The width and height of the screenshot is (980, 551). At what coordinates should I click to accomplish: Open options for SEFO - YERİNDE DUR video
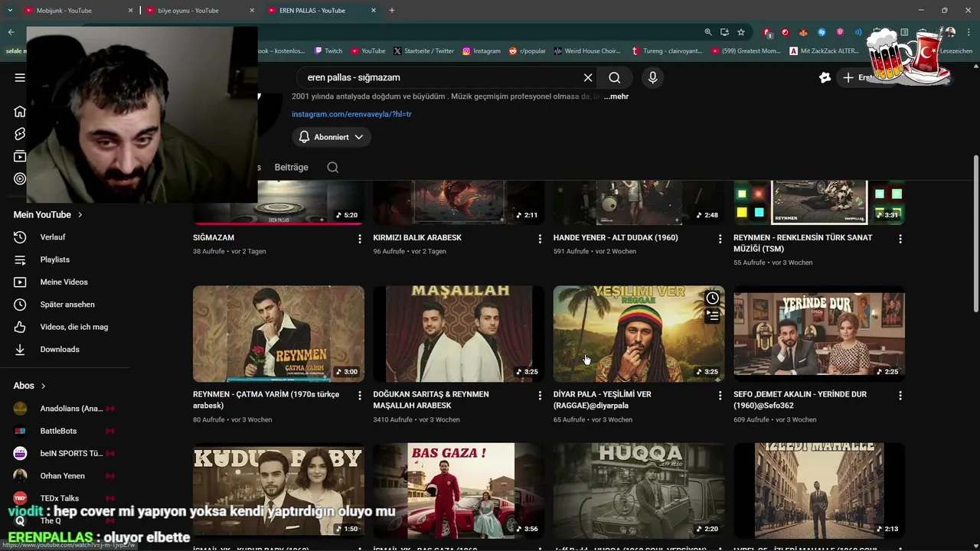[900, 396]
